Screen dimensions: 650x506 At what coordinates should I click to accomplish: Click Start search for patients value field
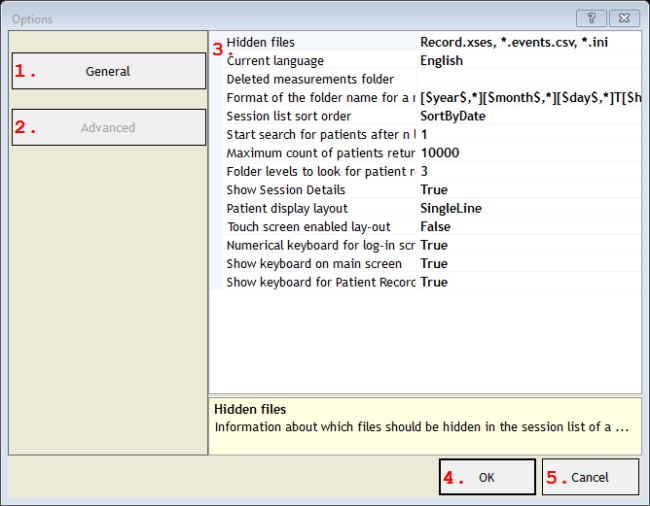(528, 134)
